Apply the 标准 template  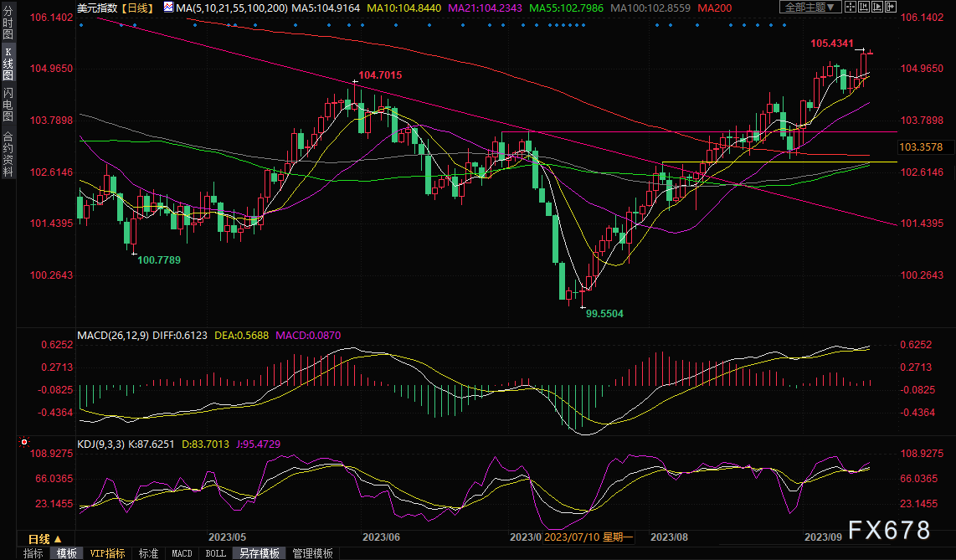148,553
